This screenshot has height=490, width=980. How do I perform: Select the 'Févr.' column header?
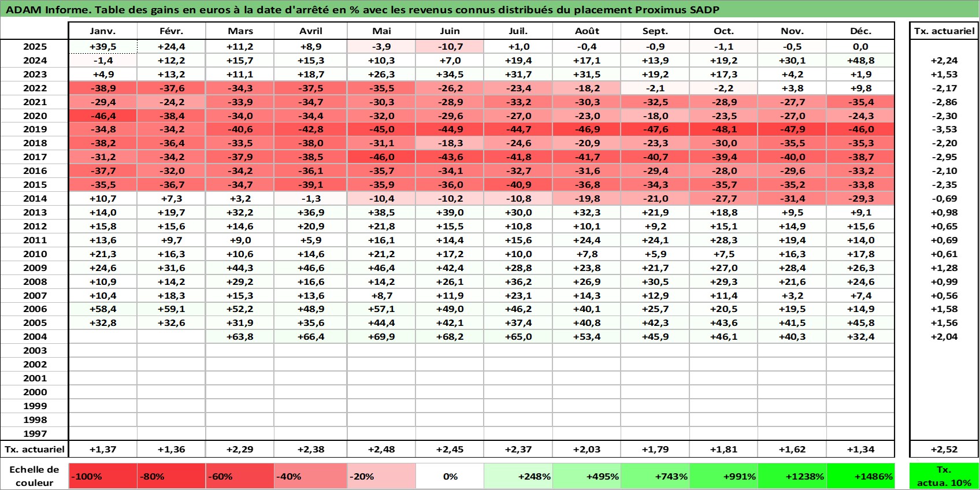171,31
